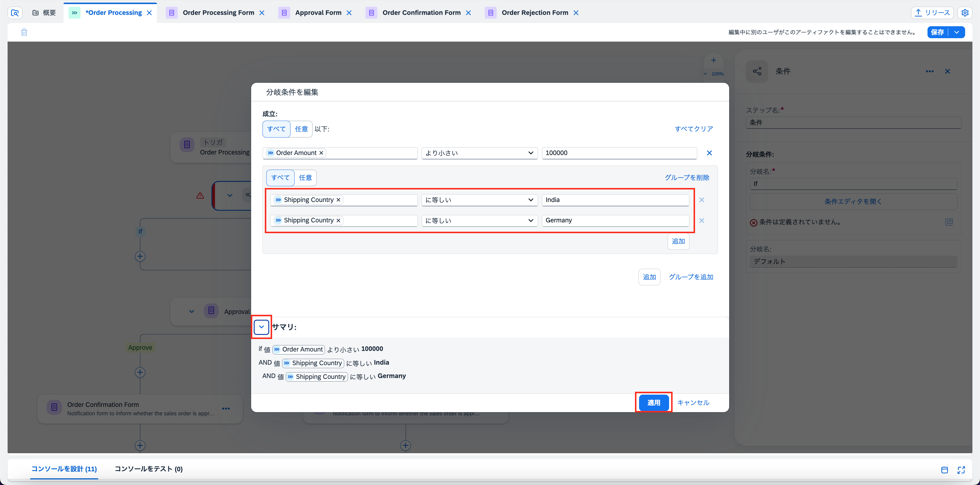Viewport: 980px width, 485px height.
Task: Remove Order Amount token from field
Action: (x=321, y=153)
